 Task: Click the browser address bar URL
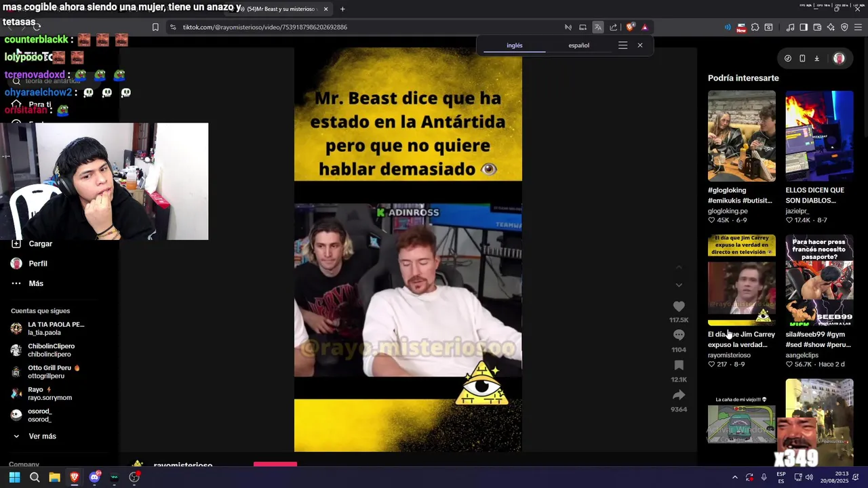pos(265,27)
